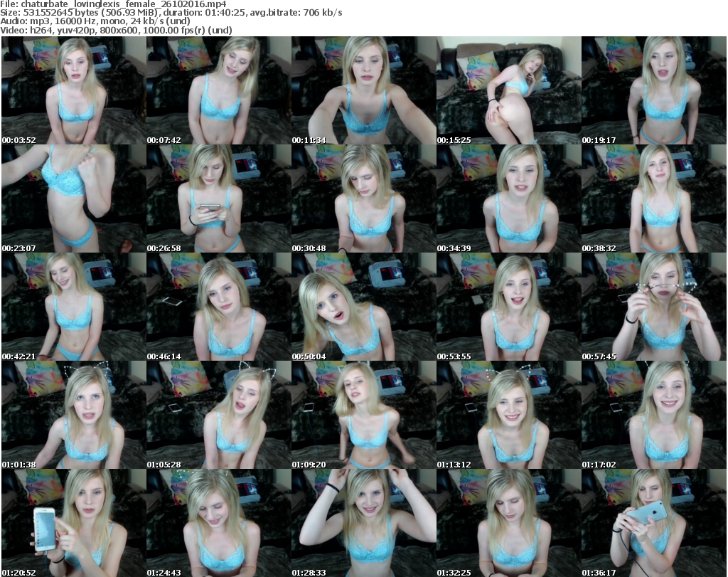Open the frame at 00:07:42
This screenshot has width=728, height=577.
(219, 90)
